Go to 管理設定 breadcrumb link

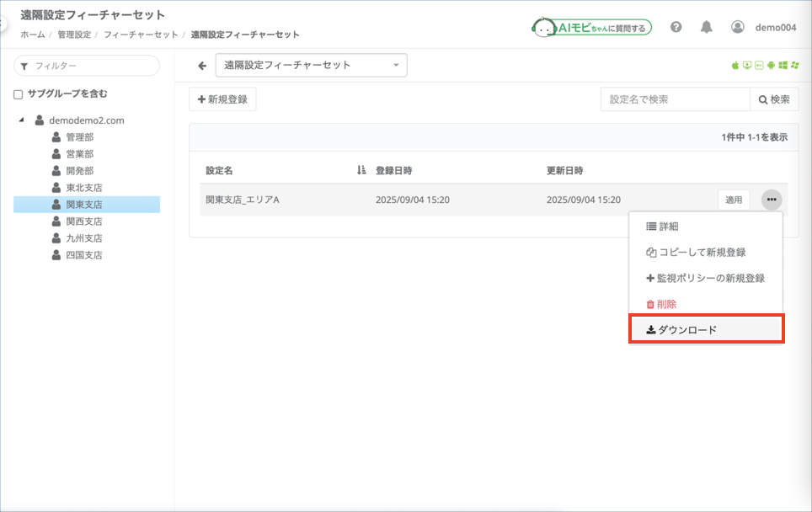tap(74, 35)
